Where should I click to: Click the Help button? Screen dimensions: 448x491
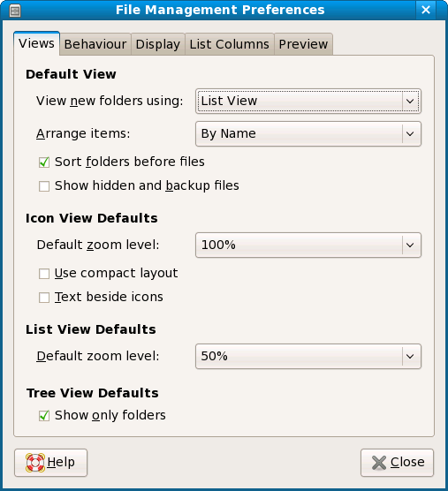[50, 463]
